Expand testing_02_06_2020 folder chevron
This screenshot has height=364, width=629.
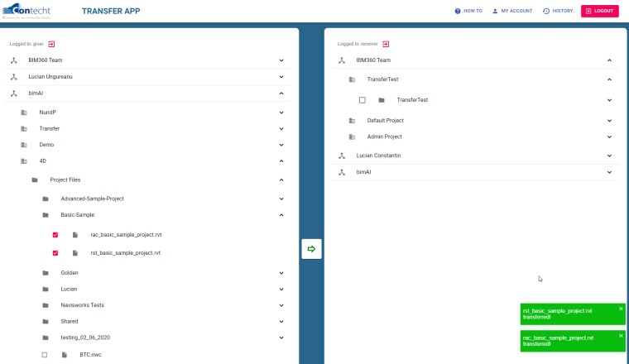[x=281, y=338]
